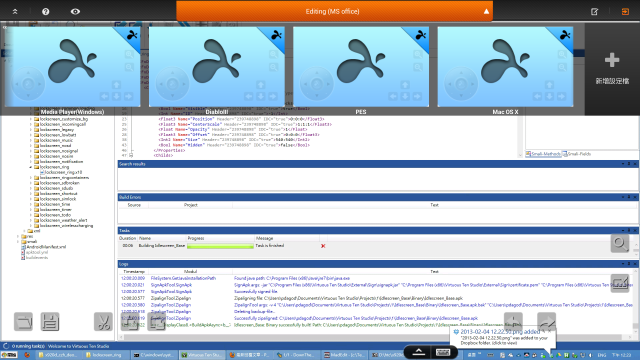Image resolution: width=640 pixels, height=360 pixels.
Task: Close the Dropbox notification balloon
Action: [549, 331]
